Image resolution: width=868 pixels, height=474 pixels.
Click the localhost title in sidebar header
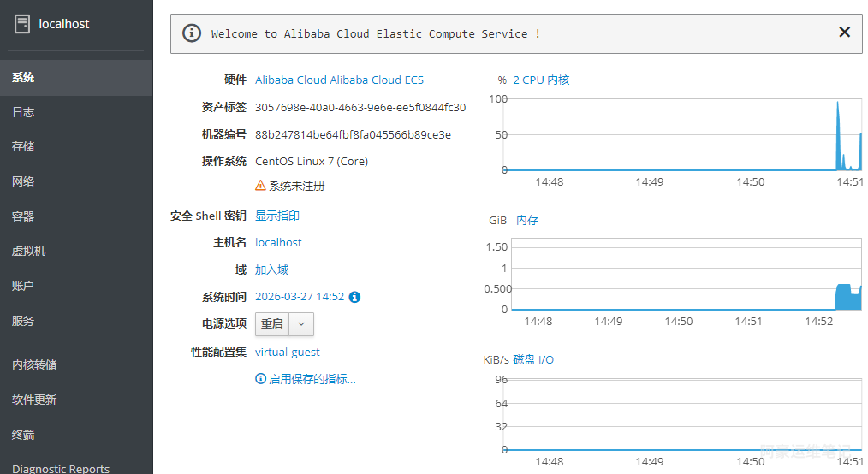coord(63,24)
